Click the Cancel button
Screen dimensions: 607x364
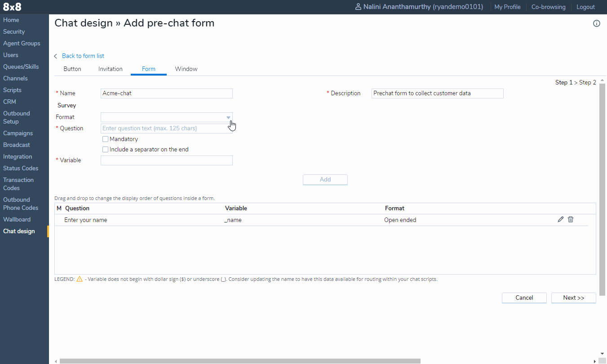[524, 298]
